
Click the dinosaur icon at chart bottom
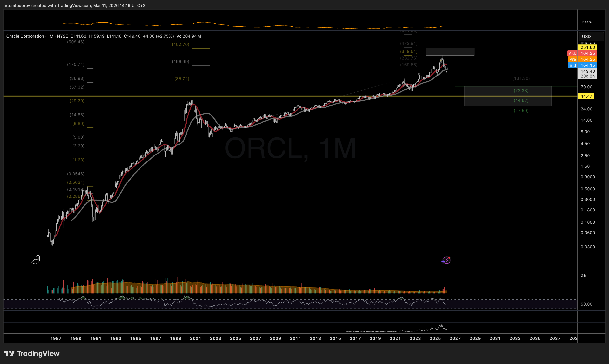pyautogui.click(x=36, y=260)
